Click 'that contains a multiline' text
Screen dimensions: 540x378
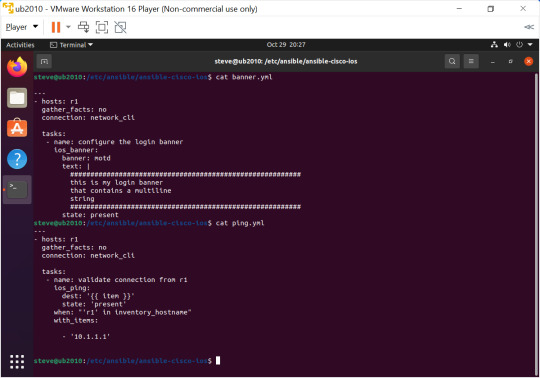click(x=121, y=190)
